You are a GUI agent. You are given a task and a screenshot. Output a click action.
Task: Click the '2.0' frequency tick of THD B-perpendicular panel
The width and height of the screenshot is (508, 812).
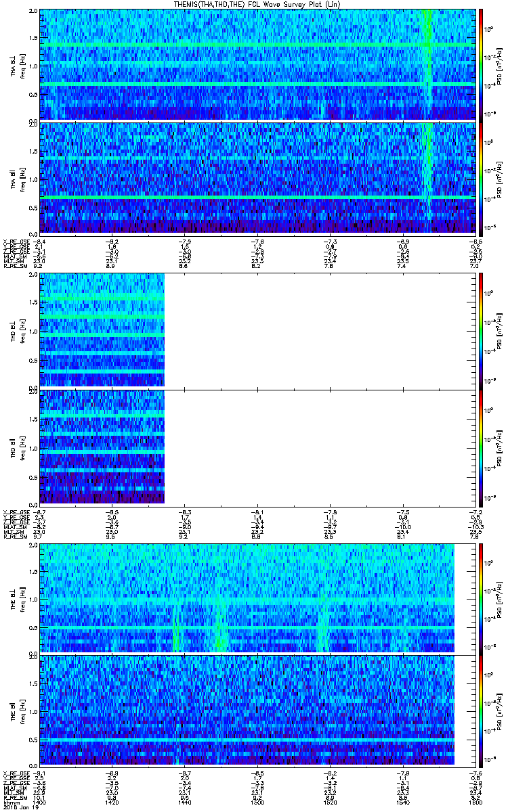coord(33,275)
